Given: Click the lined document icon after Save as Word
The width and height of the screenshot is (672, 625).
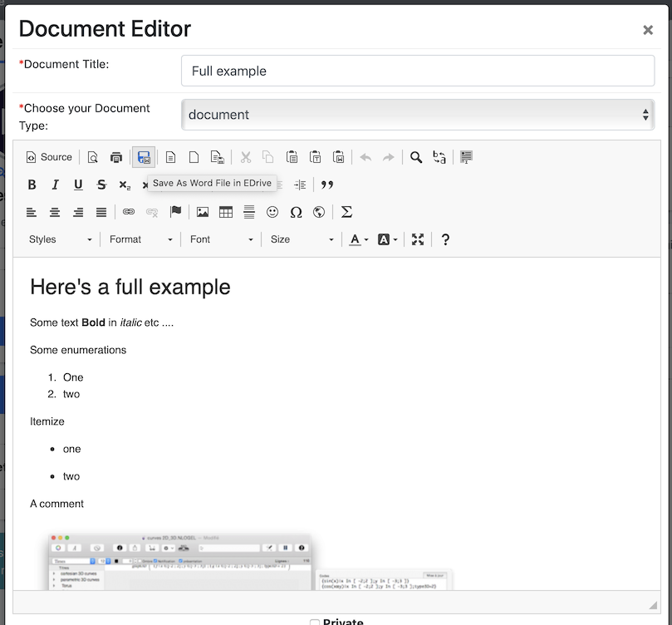Looking at the screenshot, I should point(170,157).
